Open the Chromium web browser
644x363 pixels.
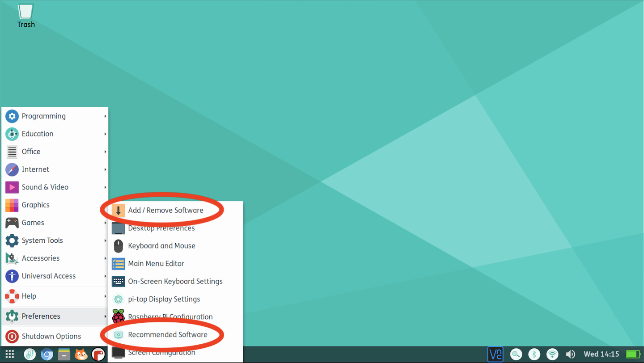[x=47, y=355]
